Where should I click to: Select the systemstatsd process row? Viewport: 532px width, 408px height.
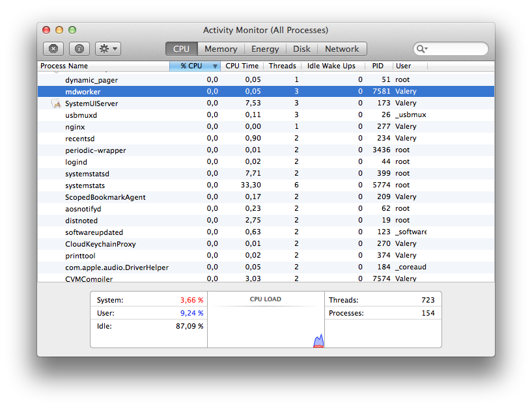[266, 174]
